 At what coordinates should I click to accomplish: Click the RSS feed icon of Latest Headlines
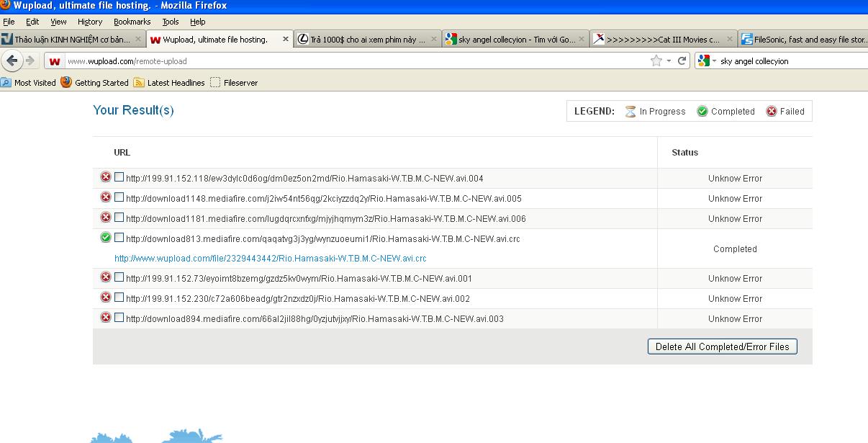click(x=138, y=82)
